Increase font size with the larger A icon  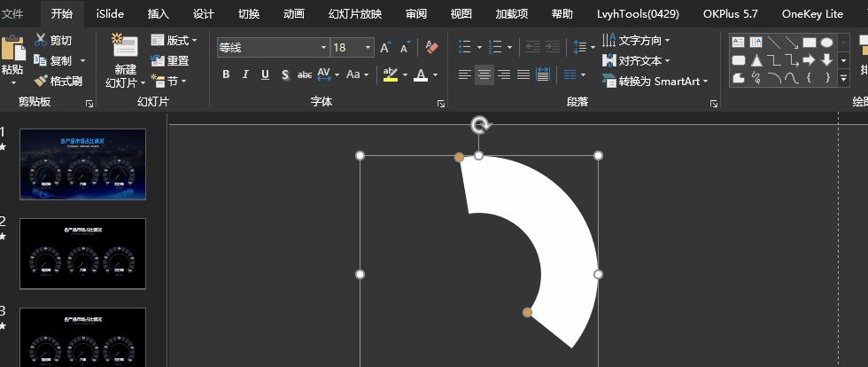385,47
